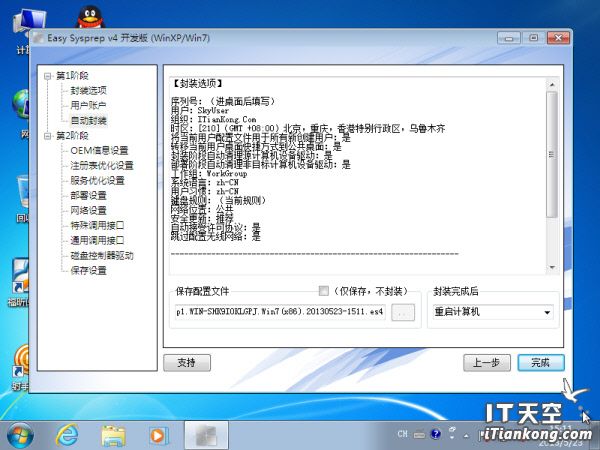
Task: Open 特殊调用接口 in the tree
Action: (97, 225)
